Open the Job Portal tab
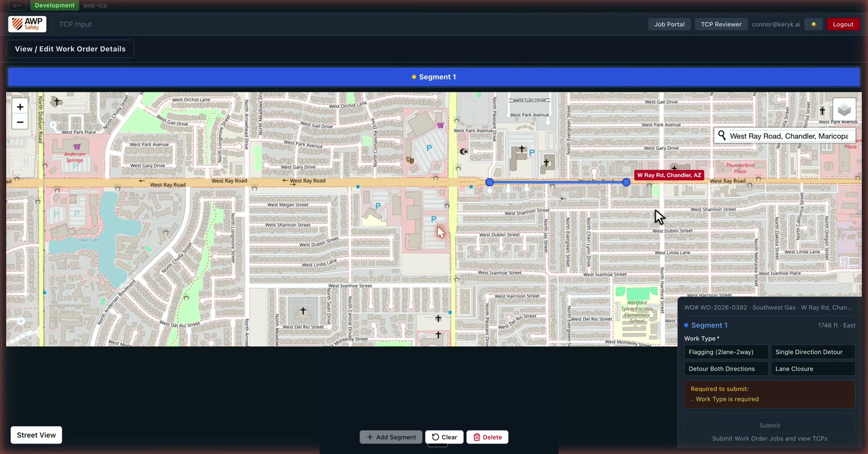The width and height of the screenshot is (868, 454). pos(669,24)
